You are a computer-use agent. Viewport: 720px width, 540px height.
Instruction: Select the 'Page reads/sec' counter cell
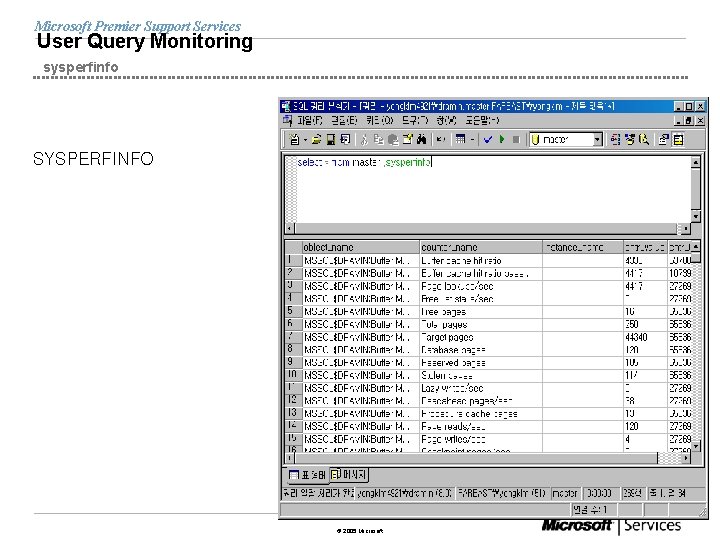481,427
